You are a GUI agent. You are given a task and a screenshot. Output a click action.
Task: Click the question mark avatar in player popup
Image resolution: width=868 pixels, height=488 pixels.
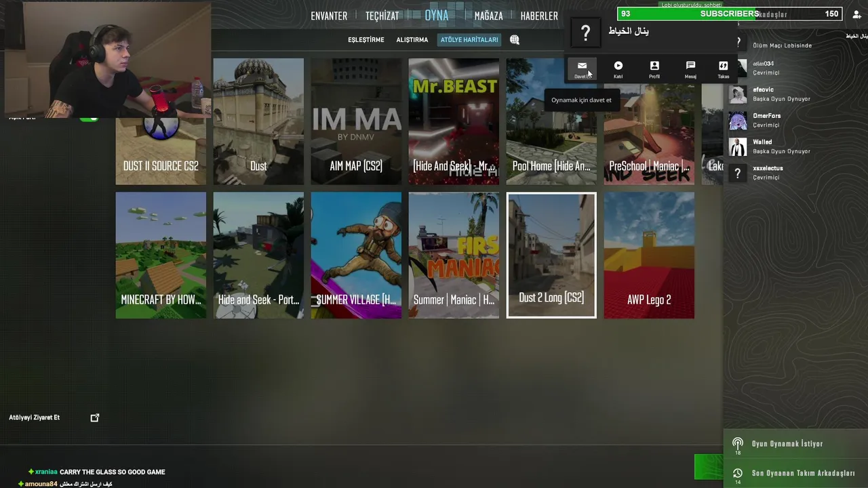click(586, 33)
